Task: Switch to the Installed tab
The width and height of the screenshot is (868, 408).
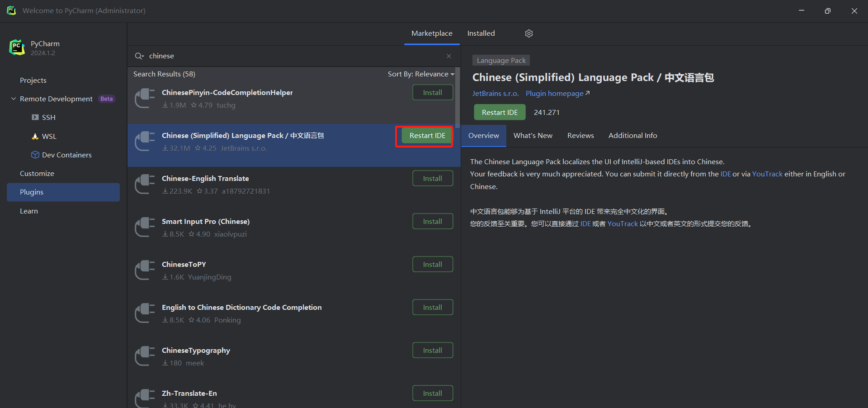Action: (481, 33)
